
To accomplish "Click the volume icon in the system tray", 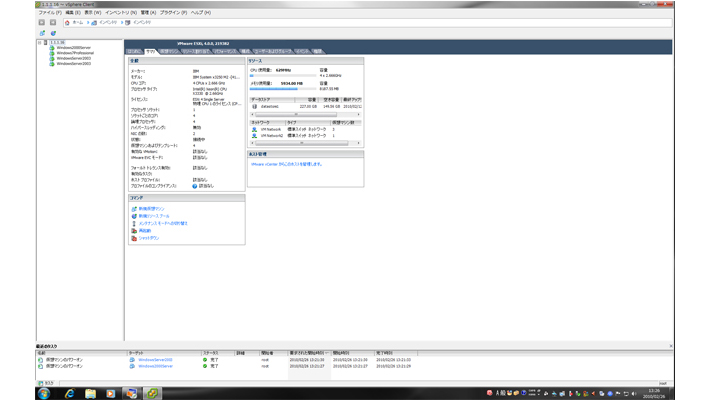I will (634, 393).
